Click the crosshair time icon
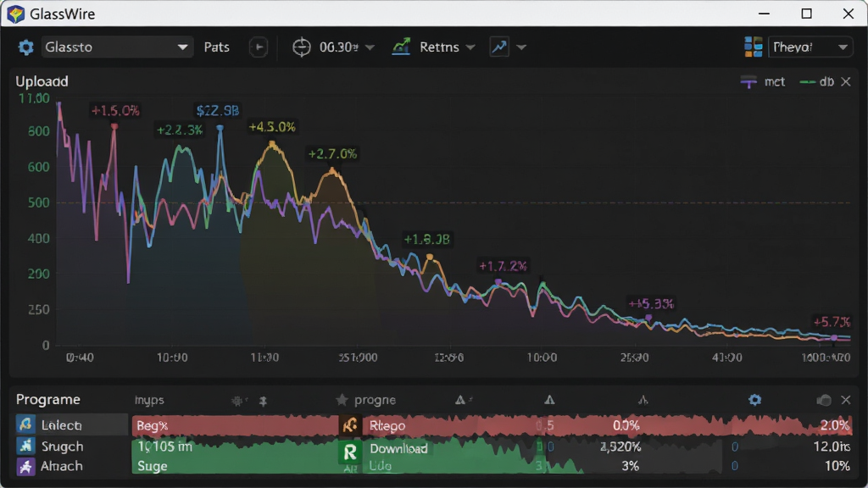Viewport: 868px width, 488px height. [x=301, y=47]
